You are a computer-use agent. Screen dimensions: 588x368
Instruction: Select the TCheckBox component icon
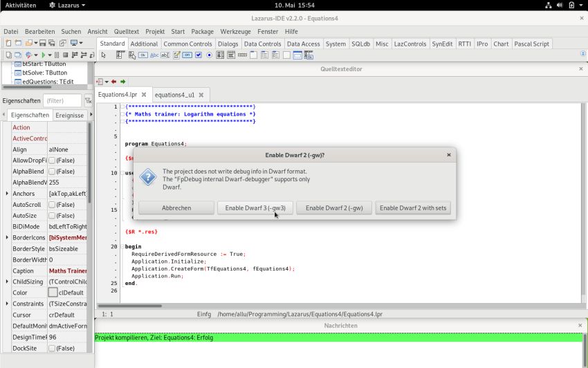pyautogui.click(x=199, y=55)
